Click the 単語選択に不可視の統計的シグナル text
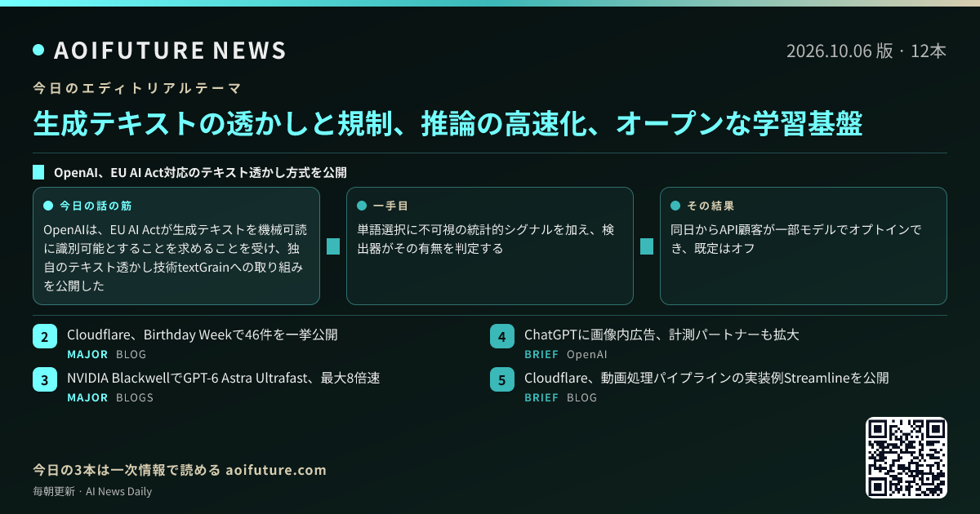The width and height of the screenshot is (980, 514). tap(487, 239)
